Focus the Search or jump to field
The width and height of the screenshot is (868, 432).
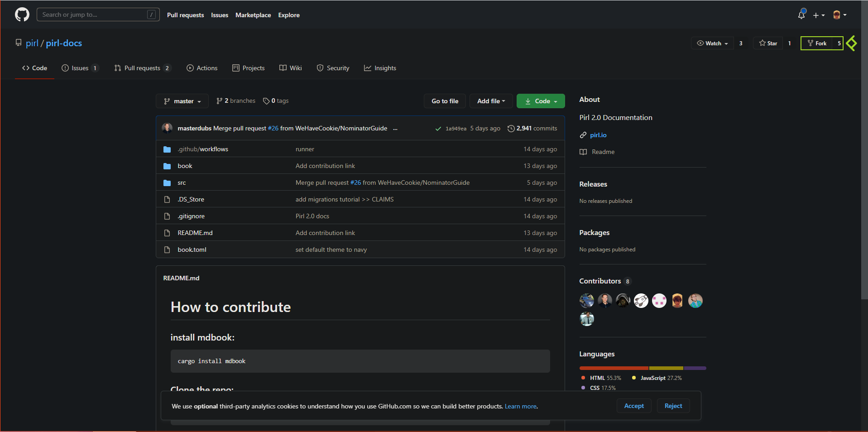tap(98, 14)
